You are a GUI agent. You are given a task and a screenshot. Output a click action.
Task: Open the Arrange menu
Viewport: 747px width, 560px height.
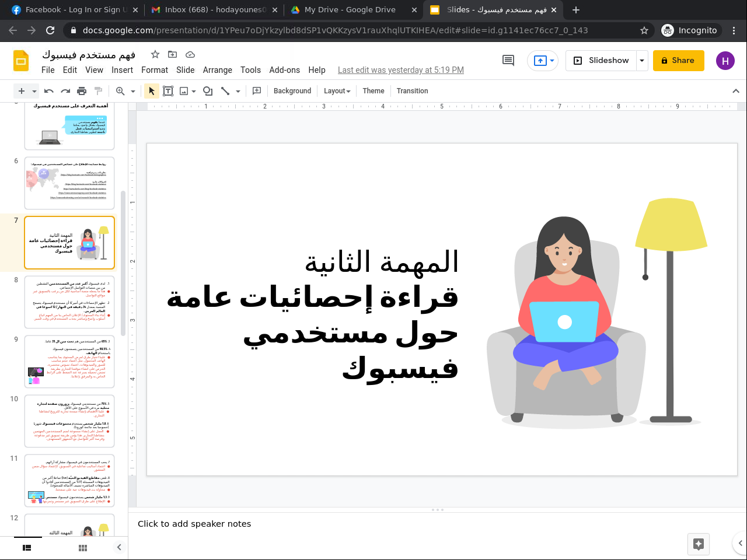pos(218,70)
